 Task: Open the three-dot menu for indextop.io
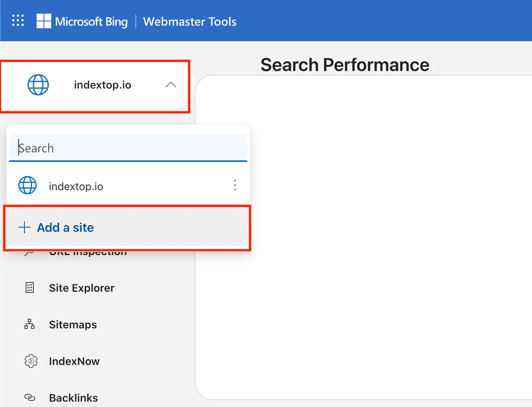(x=235, y=186)
